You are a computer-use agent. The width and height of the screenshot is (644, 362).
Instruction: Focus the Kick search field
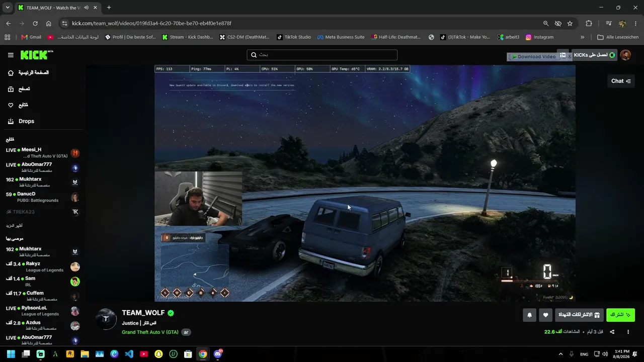tap(322, 55)
